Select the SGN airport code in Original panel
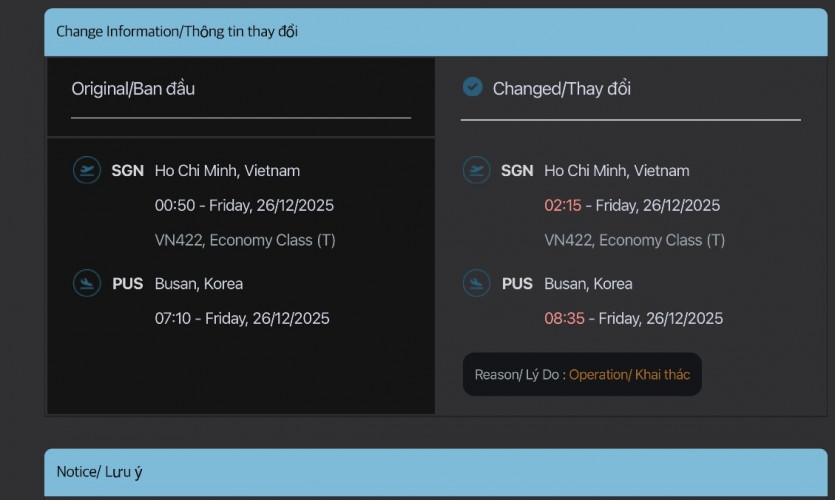835x500 pixels. [127, 171]
